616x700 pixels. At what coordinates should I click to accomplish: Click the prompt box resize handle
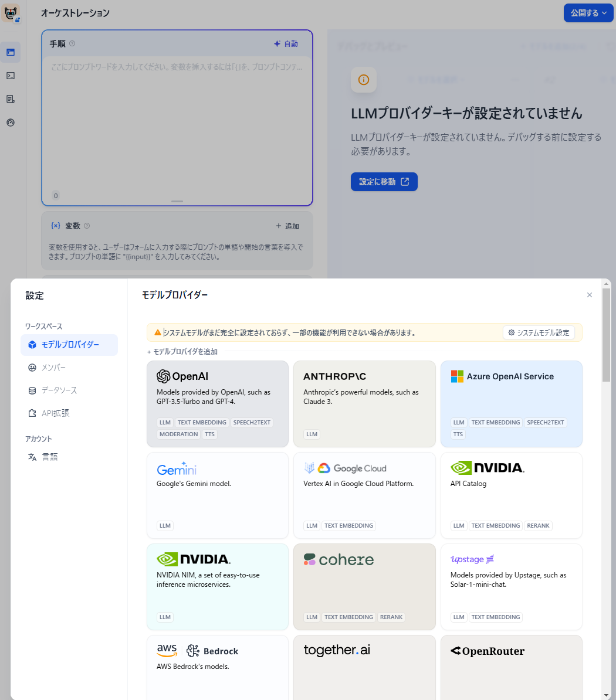click(177, 201)
